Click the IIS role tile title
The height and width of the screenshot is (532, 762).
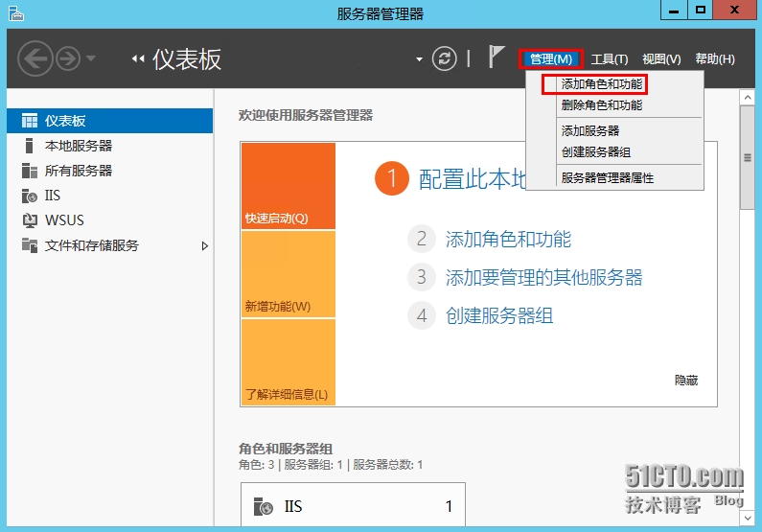tap(293, 506)
